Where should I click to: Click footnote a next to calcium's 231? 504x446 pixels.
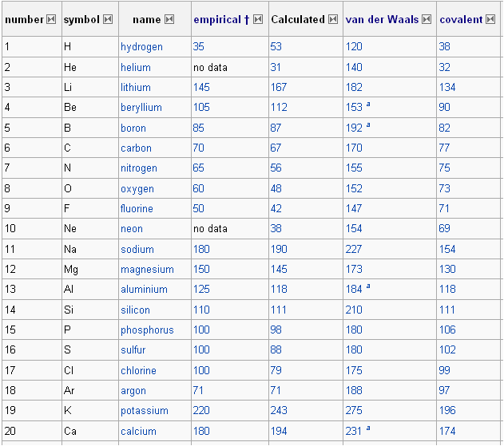pos(368,428)
